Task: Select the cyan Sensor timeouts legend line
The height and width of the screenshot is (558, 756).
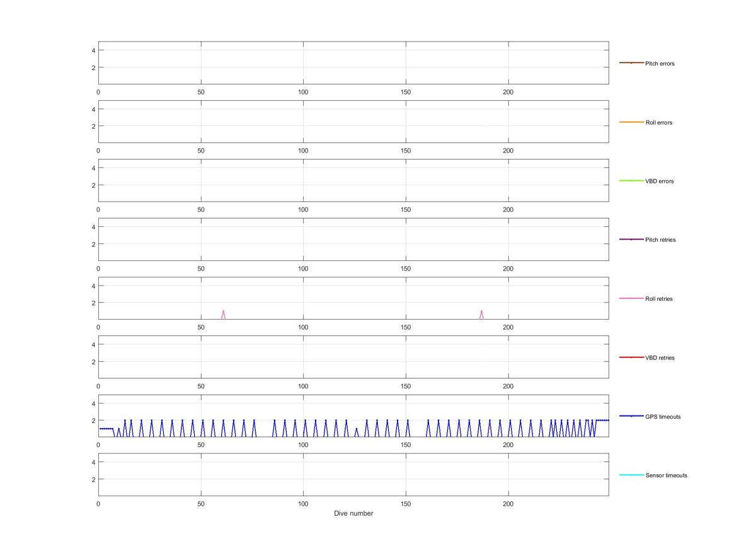Action: pyautogui.click(x=631, y=475)
